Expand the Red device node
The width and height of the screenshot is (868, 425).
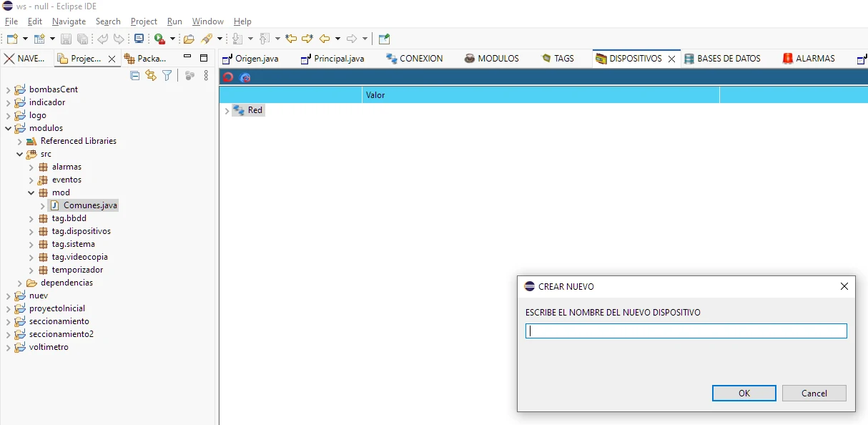227,110
